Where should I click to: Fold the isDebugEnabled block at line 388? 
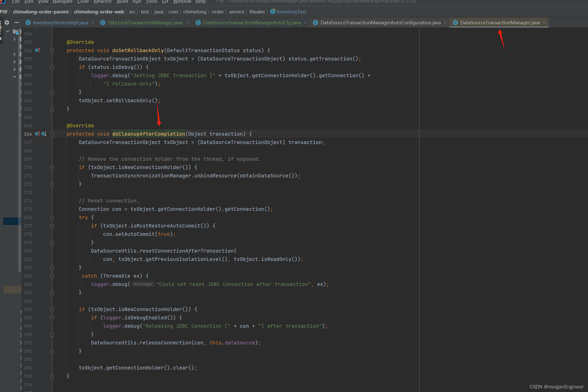tap(52, 318)
